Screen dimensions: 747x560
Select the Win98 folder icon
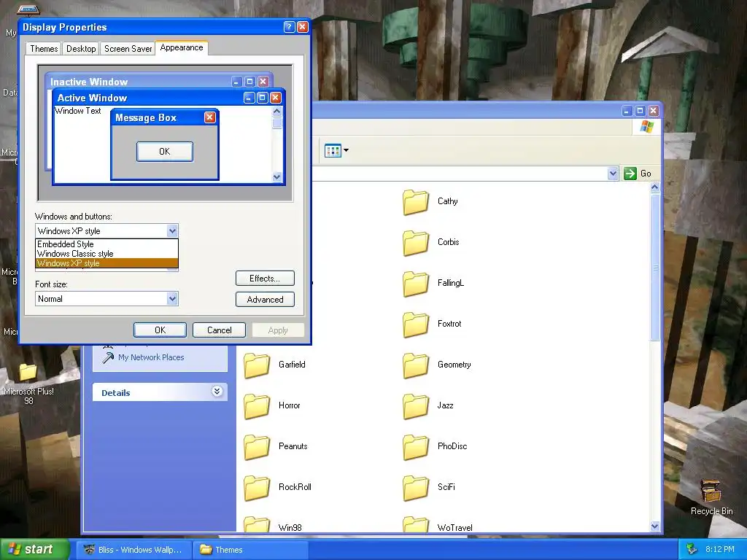point(257,524)
